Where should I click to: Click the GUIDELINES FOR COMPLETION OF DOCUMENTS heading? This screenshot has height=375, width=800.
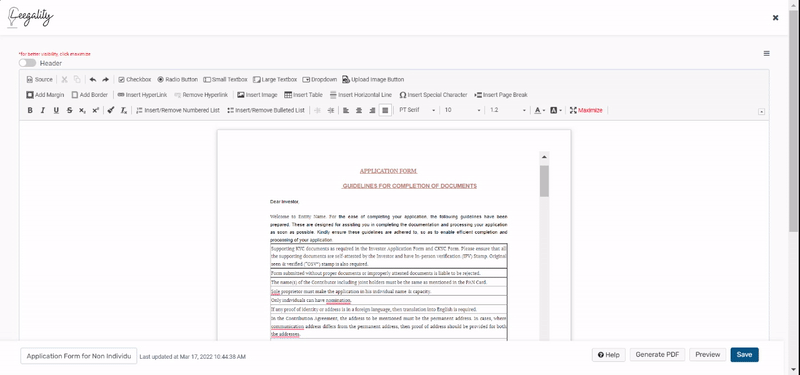(x=409, y=186)
